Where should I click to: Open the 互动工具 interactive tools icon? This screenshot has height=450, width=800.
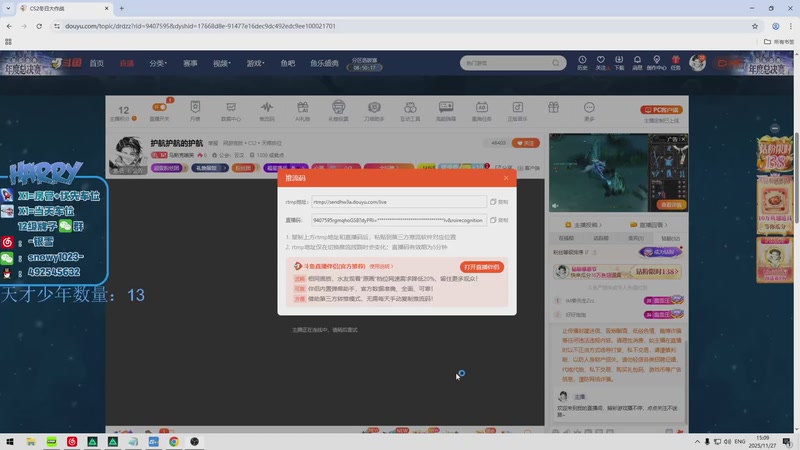tap(410, 111)
